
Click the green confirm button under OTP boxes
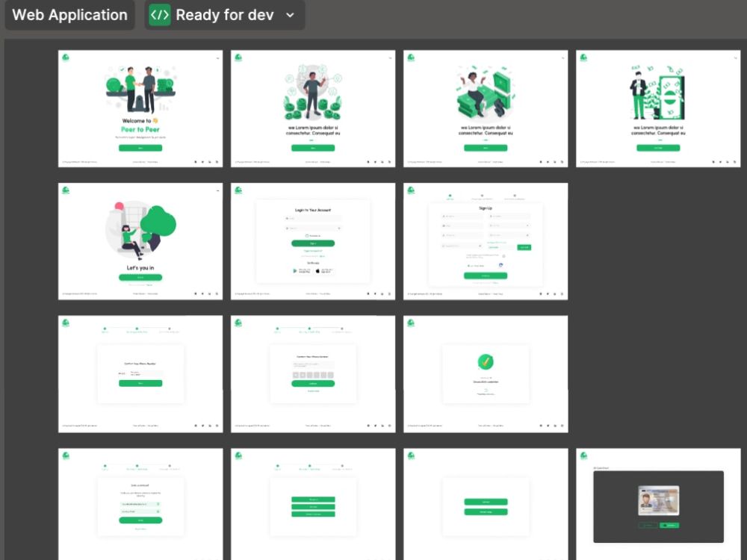313,383
